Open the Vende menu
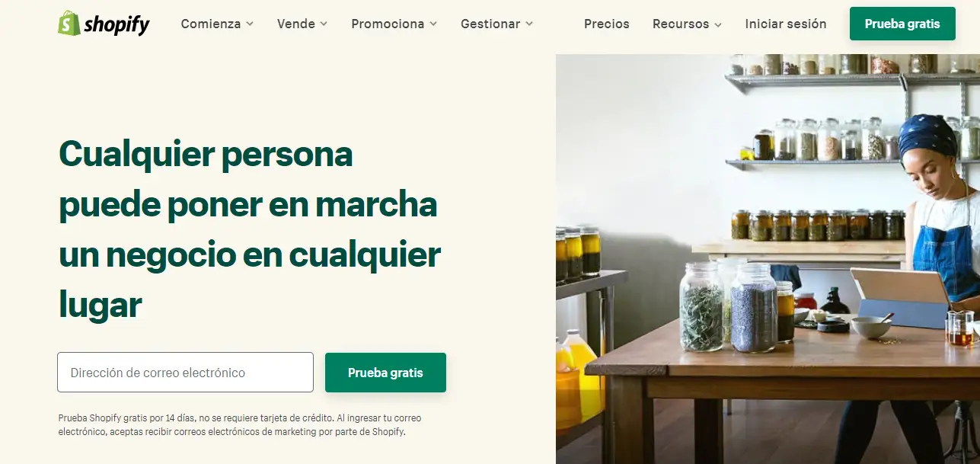 pos(302,24)
